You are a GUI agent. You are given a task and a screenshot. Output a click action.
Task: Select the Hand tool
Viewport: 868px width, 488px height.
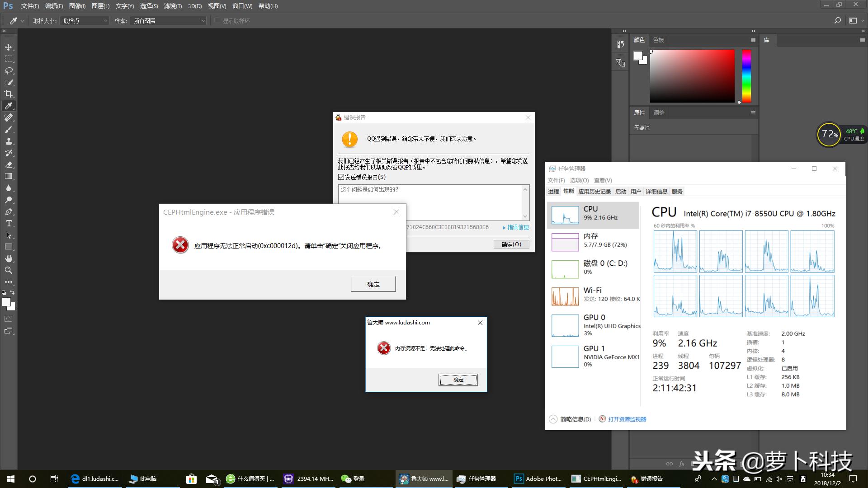(x=9, y=258)
